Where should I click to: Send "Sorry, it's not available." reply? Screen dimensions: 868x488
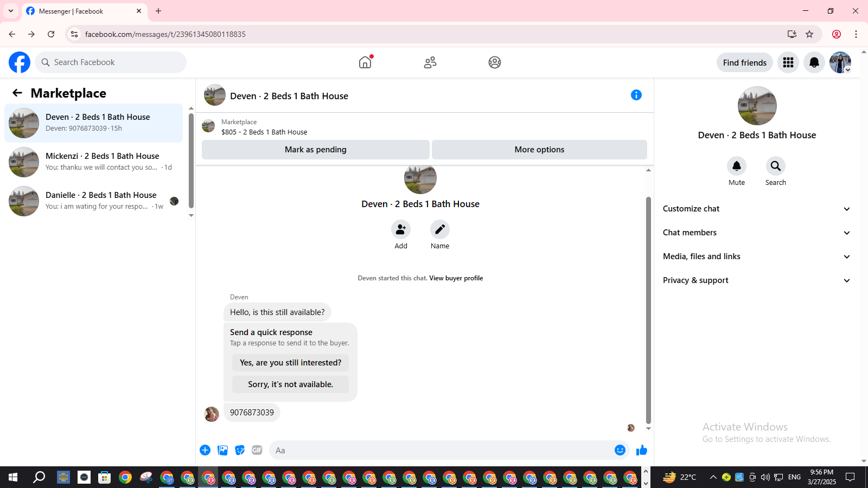coord(291,384)
